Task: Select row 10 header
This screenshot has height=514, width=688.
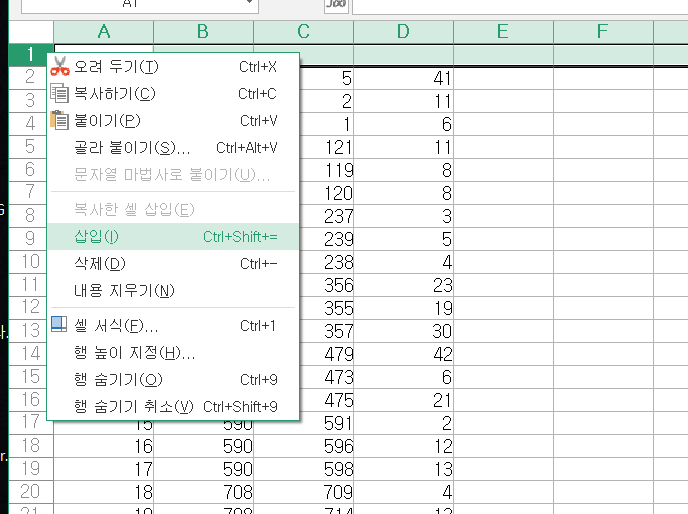Action: pos(28,262)
